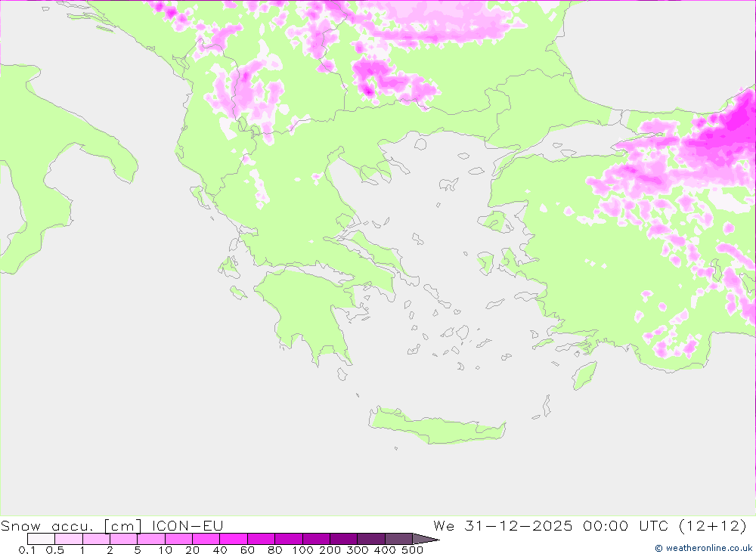Click the legend label "200"
Image resolution: width=756 pixels, height=554 pixels.
pyautogui.click(x=330, y=549)
